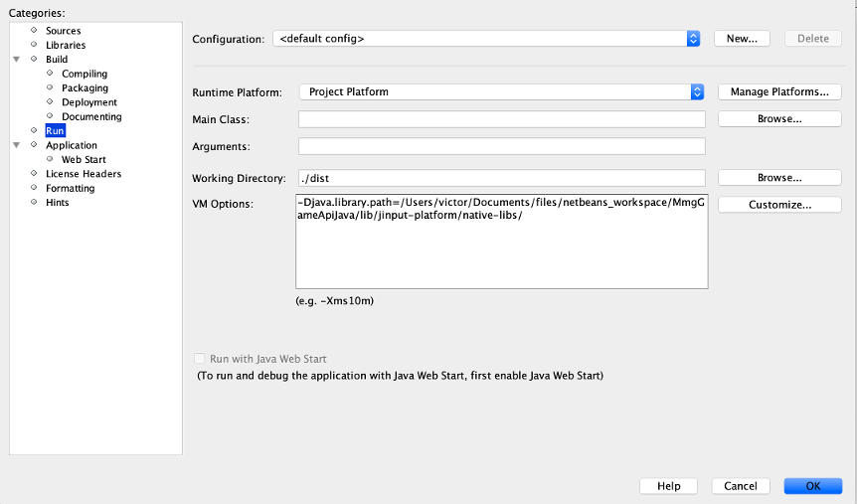Click the Manage Platforms... button
Viewport: 857px width, 504px height.
[x=779, y=91]
